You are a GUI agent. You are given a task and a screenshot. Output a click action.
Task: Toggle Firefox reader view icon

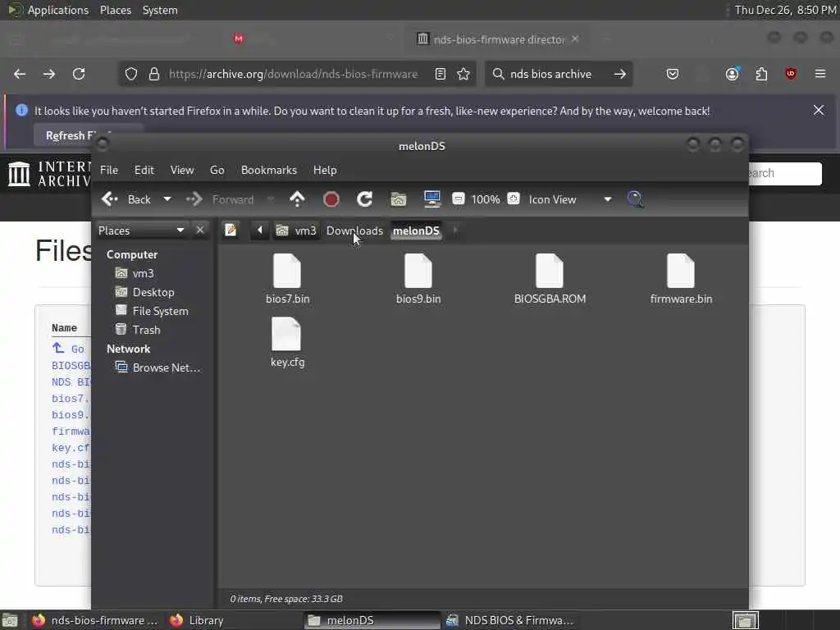click(x=441, y=74)
